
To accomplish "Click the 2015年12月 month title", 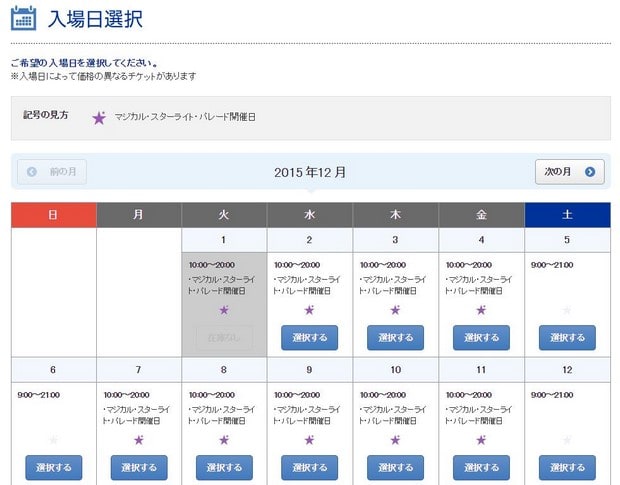I will tap(310, 172).
